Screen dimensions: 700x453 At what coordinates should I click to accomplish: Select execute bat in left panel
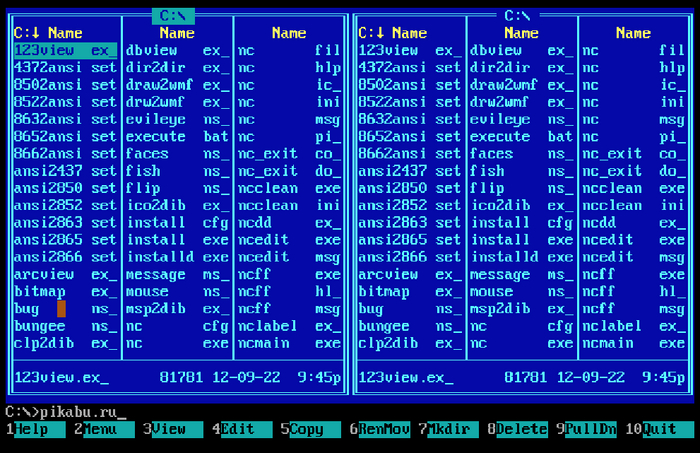coord(177,137)
